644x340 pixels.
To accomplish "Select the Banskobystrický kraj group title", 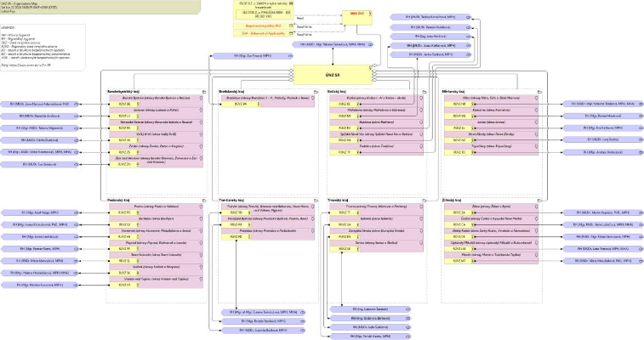I will (123, 92).
